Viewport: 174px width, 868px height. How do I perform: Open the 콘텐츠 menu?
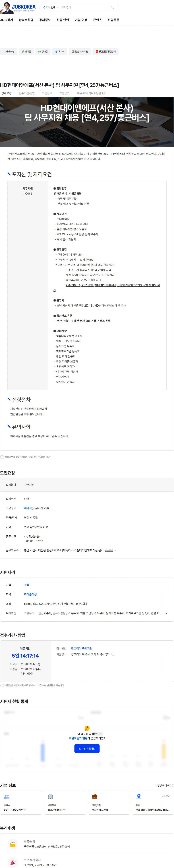click(97, 20)
